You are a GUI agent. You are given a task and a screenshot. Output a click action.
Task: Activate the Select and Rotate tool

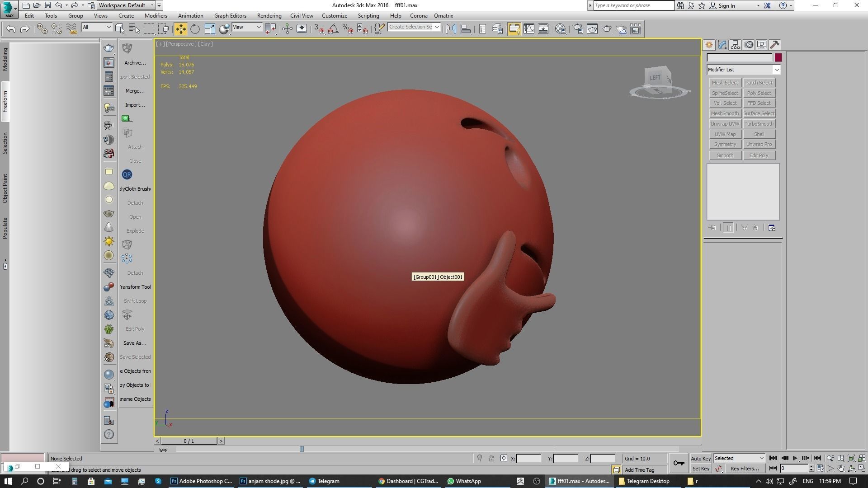click(x=195, y=29)
